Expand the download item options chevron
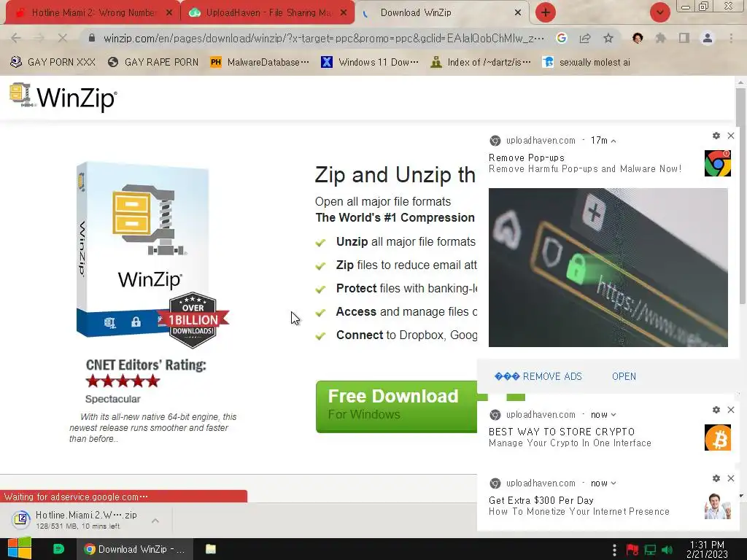 tap(155, 521)
